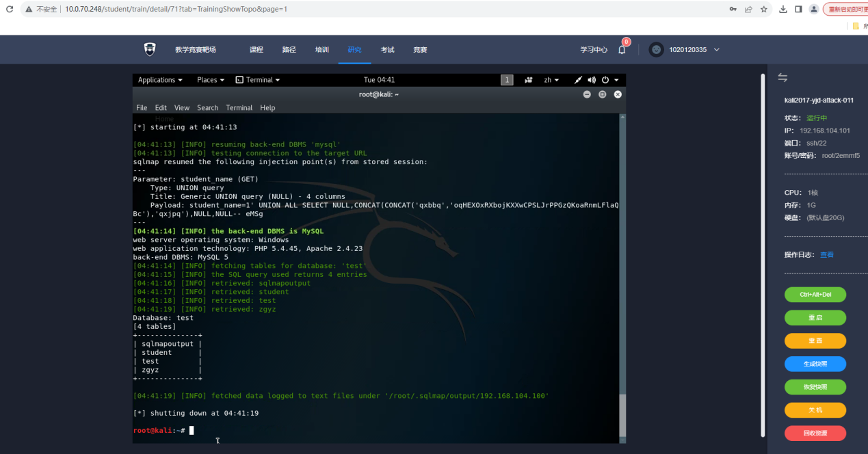Open the browser downloads icon

pyautogui.click(x=784, y=9)
